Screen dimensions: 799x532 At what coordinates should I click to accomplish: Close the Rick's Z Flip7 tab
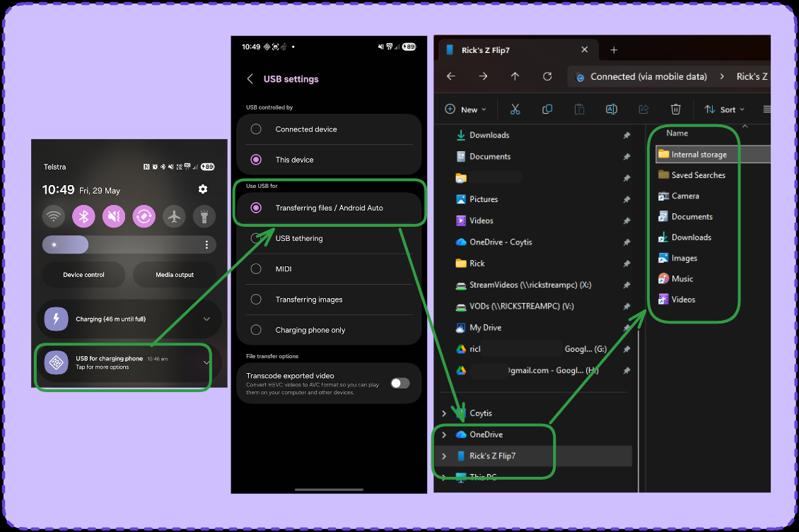pyautogui.click(x=585, y=49)
